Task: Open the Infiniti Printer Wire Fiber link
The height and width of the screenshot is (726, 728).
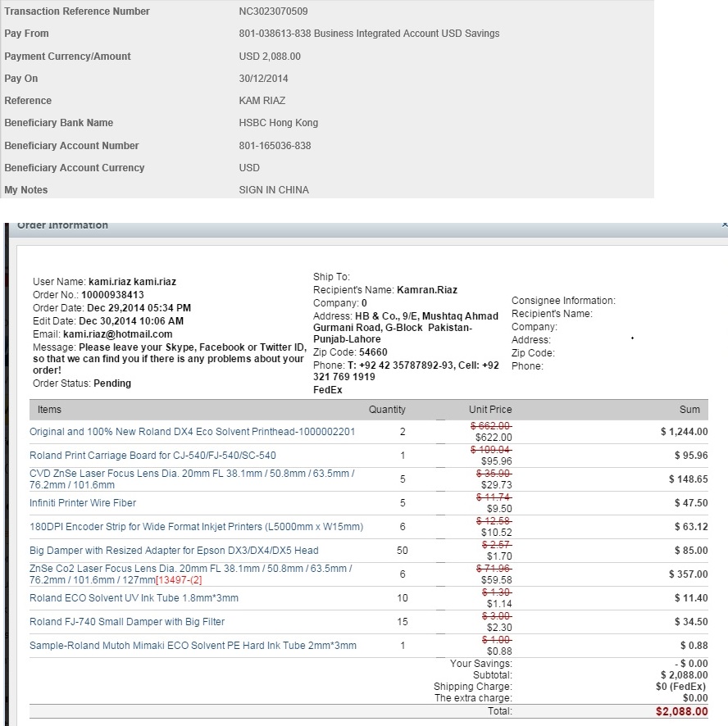Action: coord(83,503)
